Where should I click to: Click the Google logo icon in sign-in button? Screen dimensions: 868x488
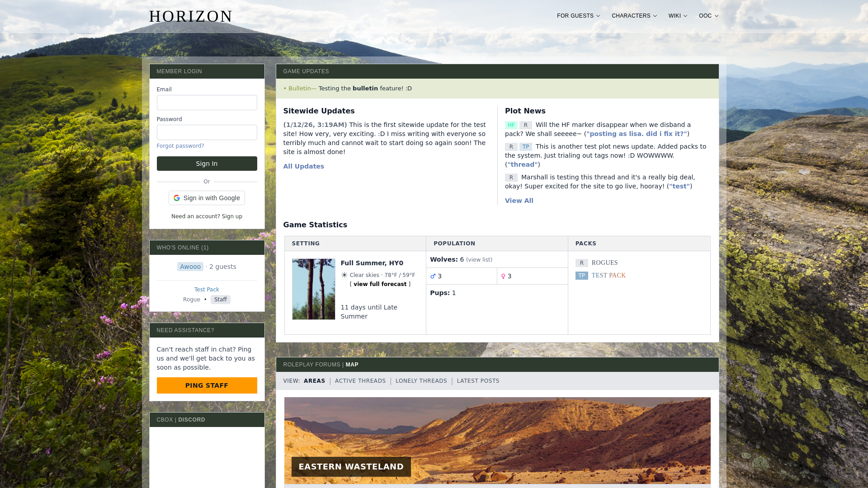[177, 198]
